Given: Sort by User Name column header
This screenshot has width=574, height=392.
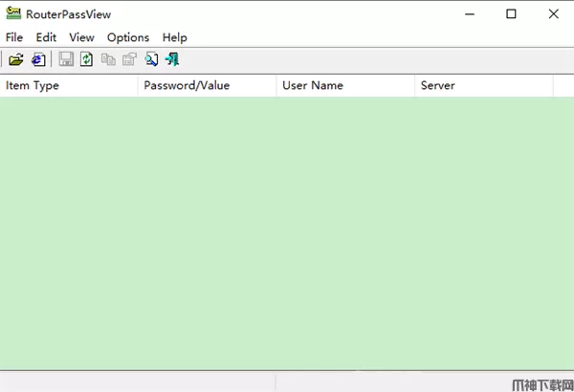Looking at the screenshot, I should point(345,86).
